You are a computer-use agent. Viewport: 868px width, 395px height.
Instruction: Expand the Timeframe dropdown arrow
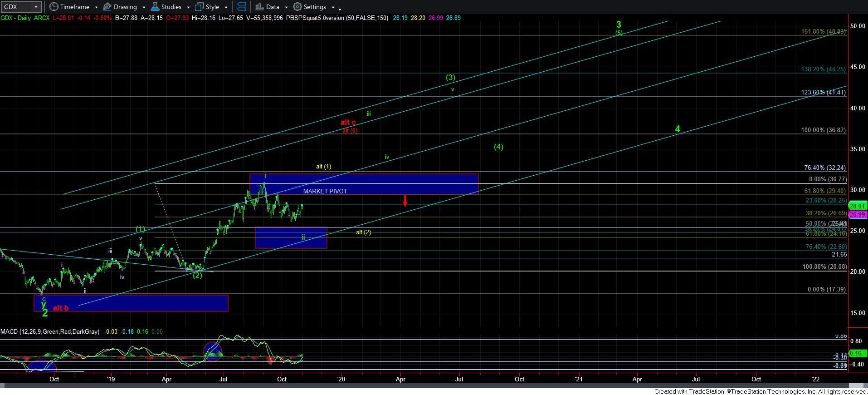(x=96, y=7)
